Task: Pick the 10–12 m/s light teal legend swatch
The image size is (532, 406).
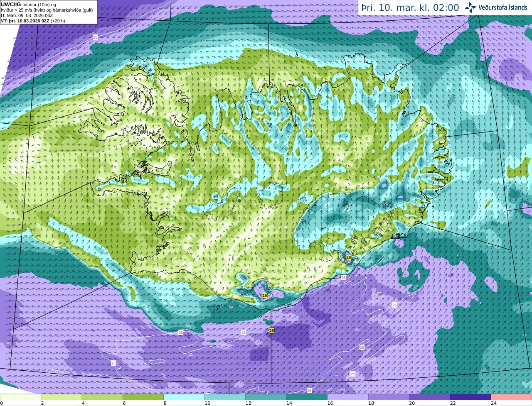Action: coord(225,397)
